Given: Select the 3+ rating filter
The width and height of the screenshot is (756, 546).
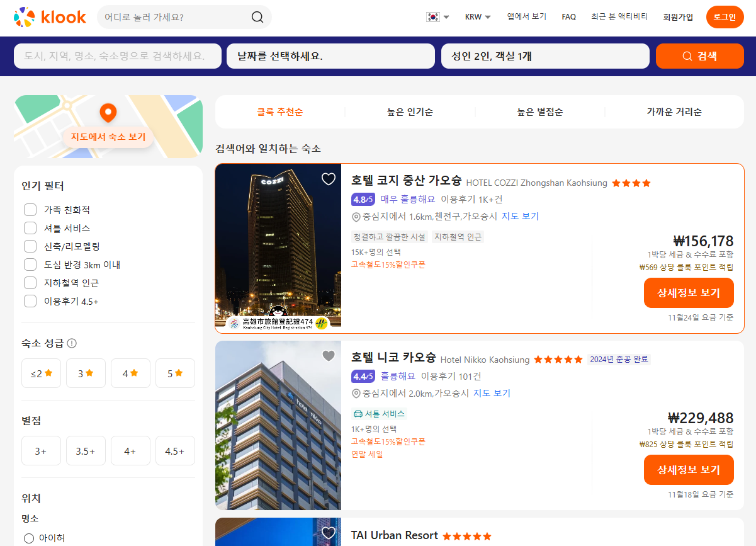Looking at the screenshot, I should click(42, 451).
